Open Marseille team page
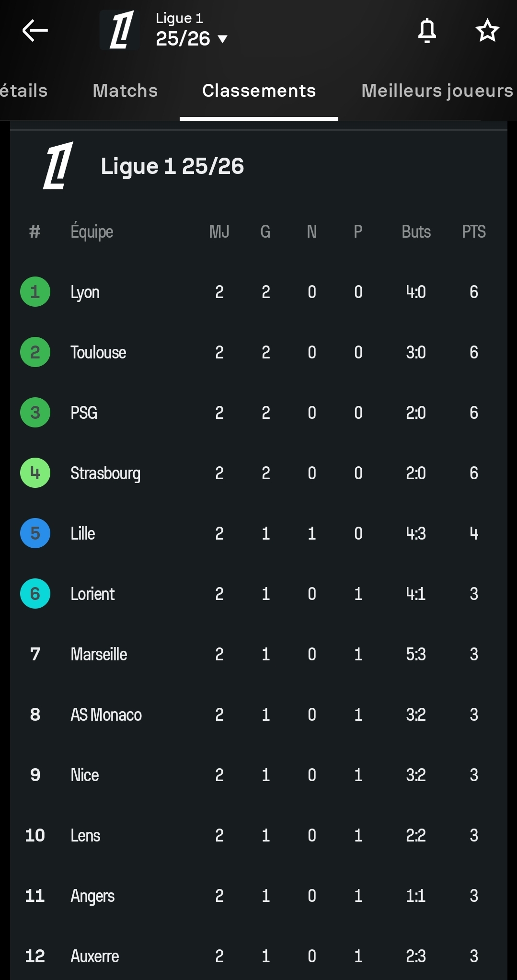 point(99,654)
